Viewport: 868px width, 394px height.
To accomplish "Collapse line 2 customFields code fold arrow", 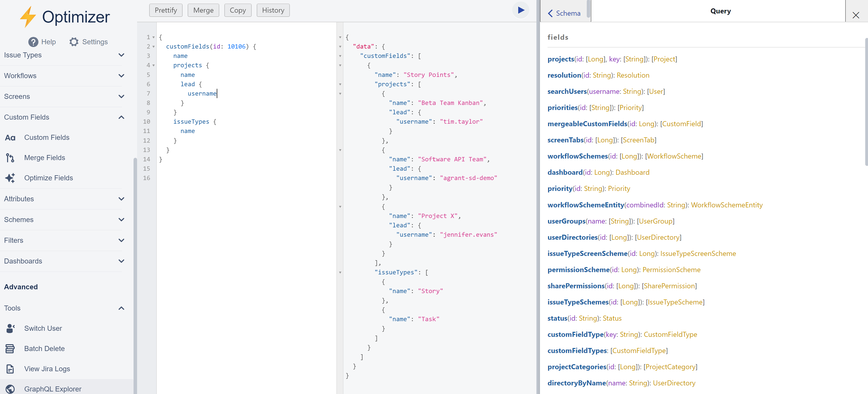I will click(x=154, y=47).
